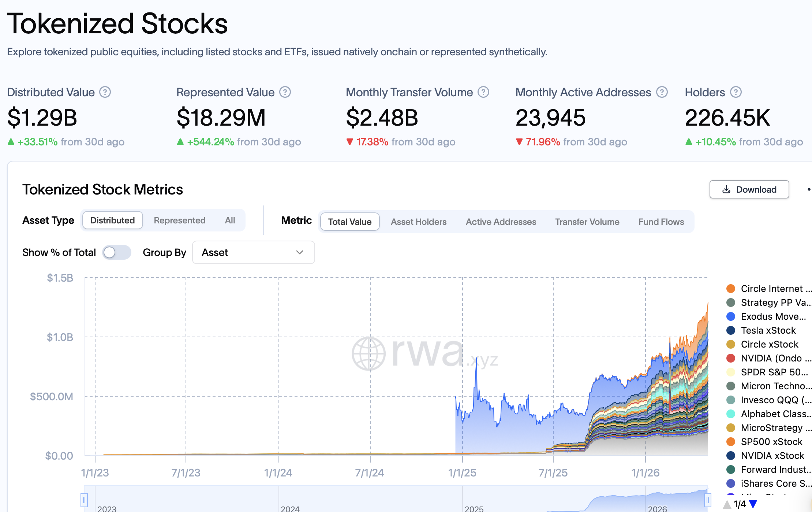Viewport: 812px width, 512px height.
Task: Click the Monthly Active Addresses help icon
Action: pyautogui.click(x=662, y=92)
